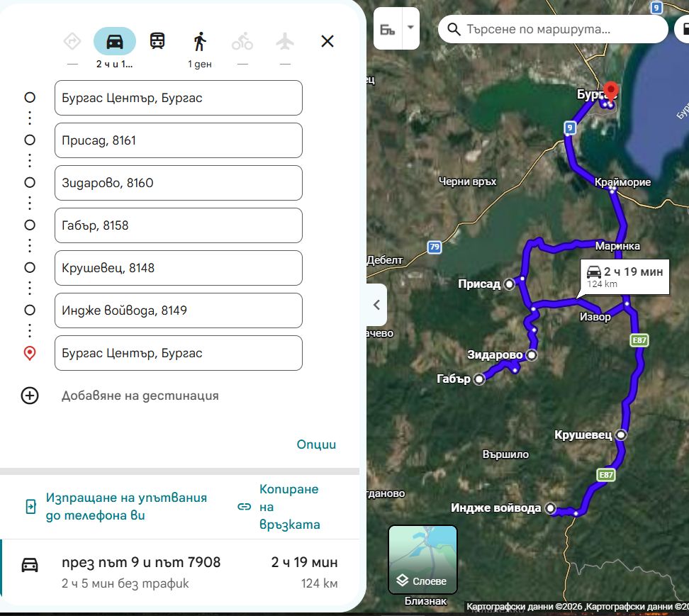Edit the Крушевец, 8148 stop field
Image resolution: width=689 pixels, height=616 pixels.
(179, 268)
